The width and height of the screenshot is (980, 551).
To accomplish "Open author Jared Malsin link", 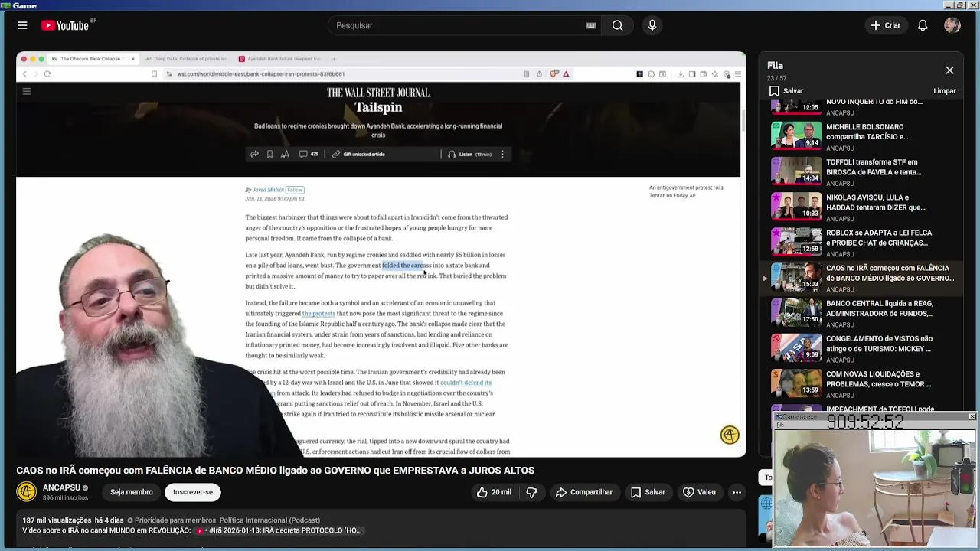I will click(x=268, y=190).
